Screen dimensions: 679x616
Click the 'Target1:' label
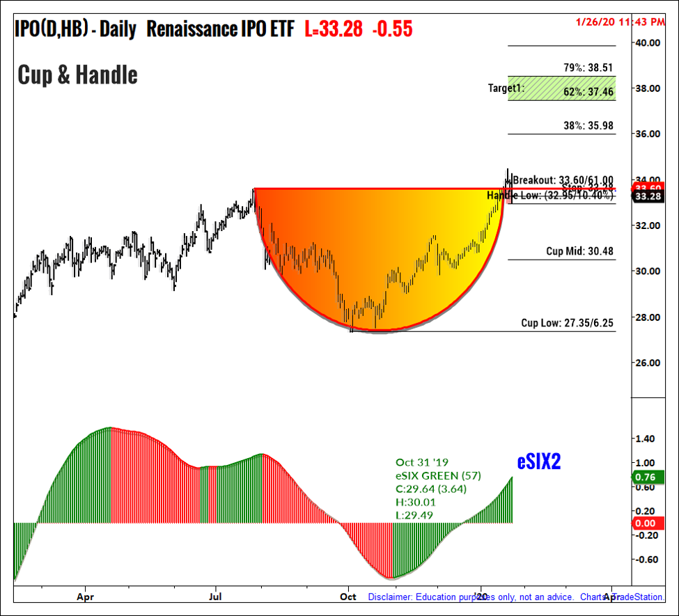click(x=506, y=88)
